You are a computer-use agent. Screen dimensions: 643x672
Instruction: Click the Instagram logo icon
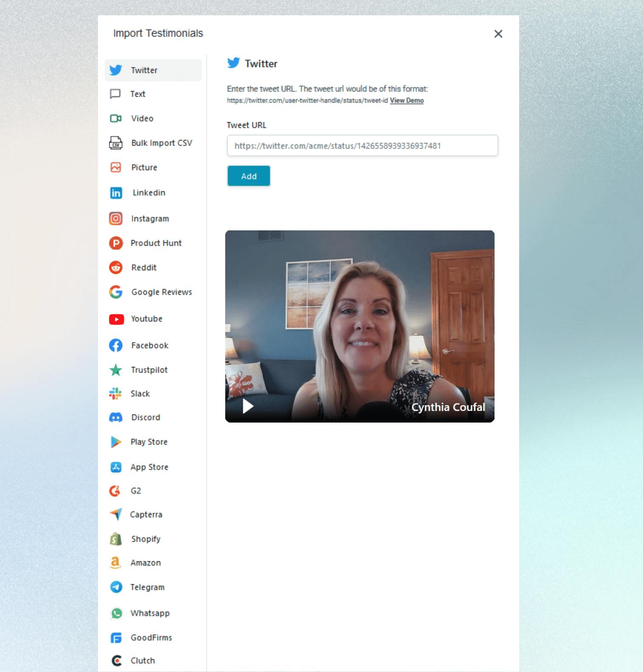click(x=116, y=218)
